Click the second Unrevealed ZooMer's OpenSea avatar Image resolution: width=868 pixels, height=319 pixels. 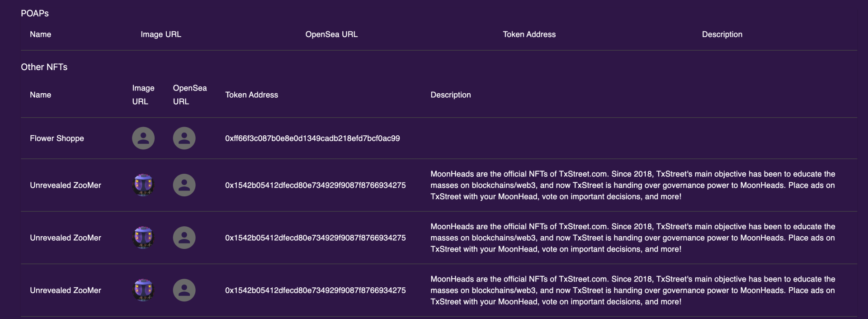(184, 238)
